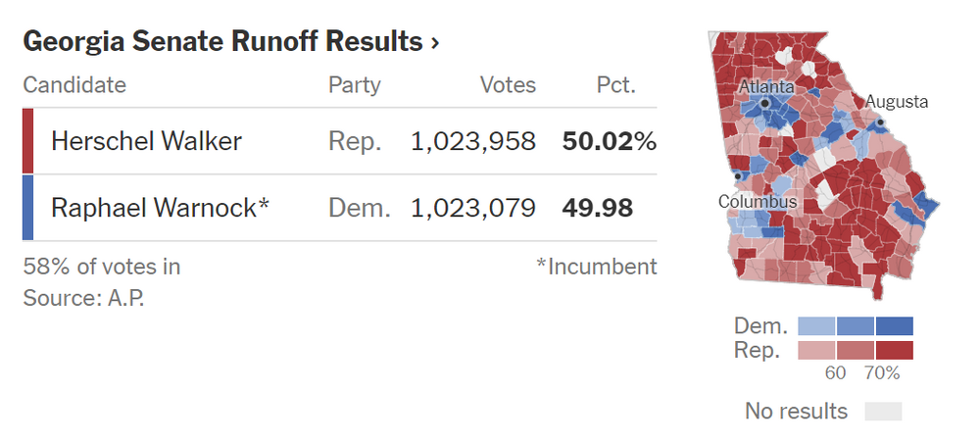This screenshot has height=442, width=980.
Task: Click the Atlanta city dot on the map
Action: (765, 102)
